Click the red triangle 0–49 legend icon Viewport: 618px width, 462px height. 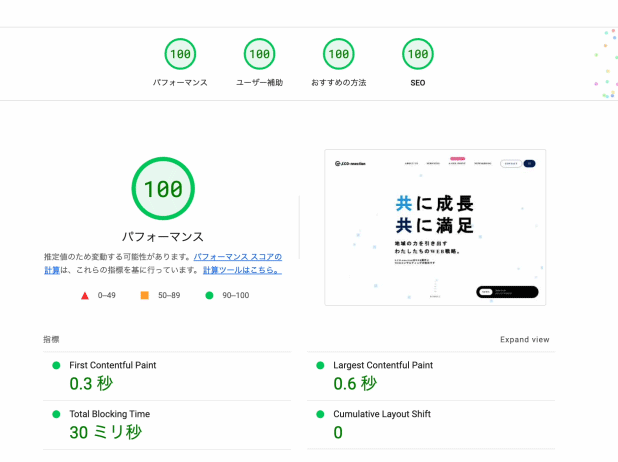tap(85, 296)
